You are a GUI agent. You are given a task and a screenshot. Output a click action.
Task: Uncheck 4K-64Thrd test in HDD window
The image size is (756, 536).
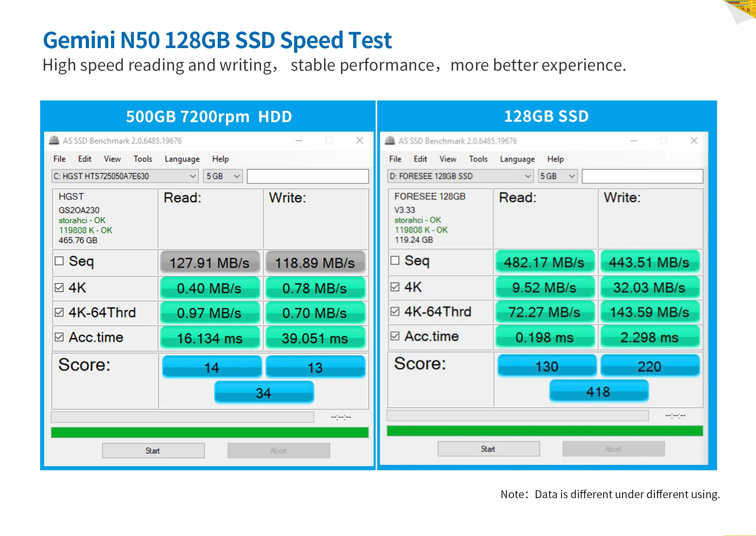[x=59, y=313]
